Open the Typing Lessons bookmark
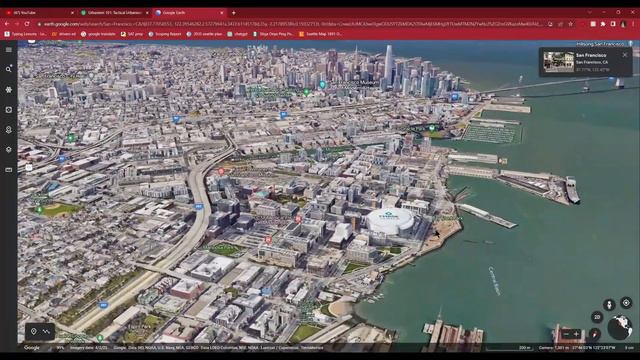The image size is (640, 360). pyautogui.click(x=25, y=34)
